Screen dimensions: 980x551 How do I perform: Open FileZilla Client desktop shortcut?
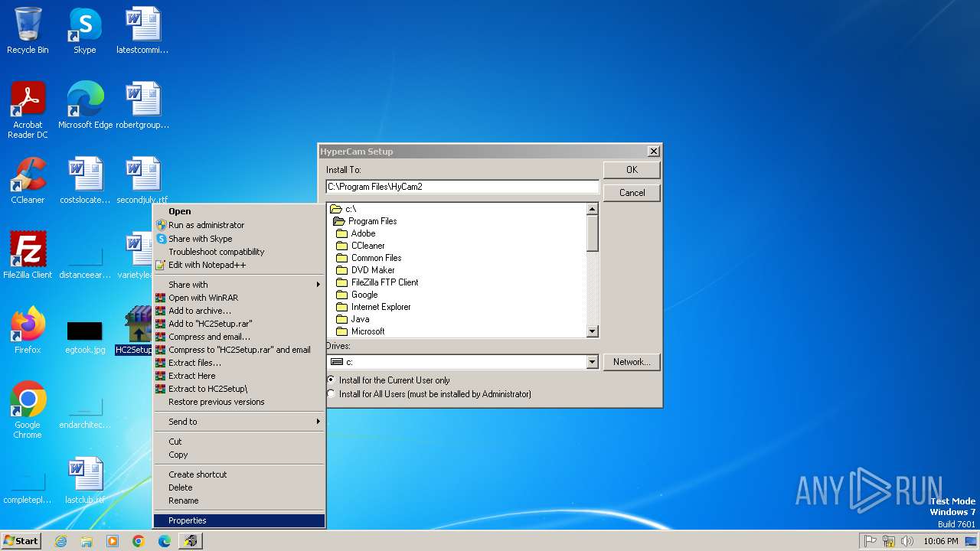[28, 256]
